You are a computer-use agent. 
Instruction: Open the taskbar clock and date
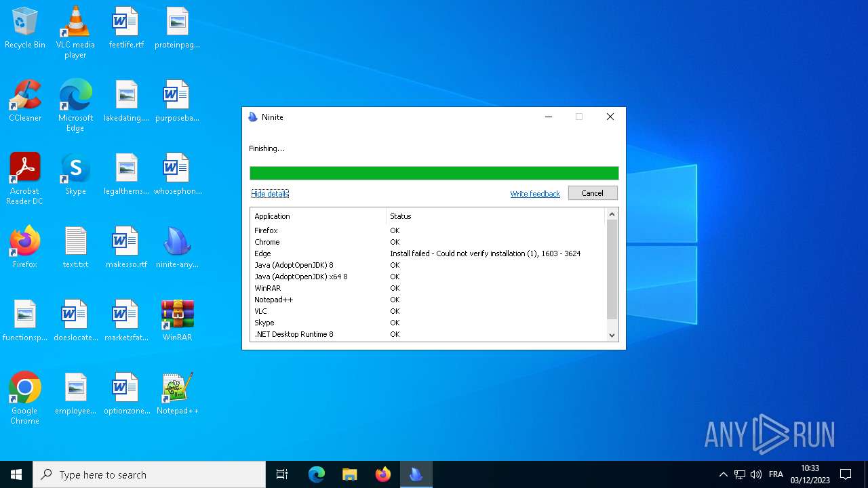point(810,474)
